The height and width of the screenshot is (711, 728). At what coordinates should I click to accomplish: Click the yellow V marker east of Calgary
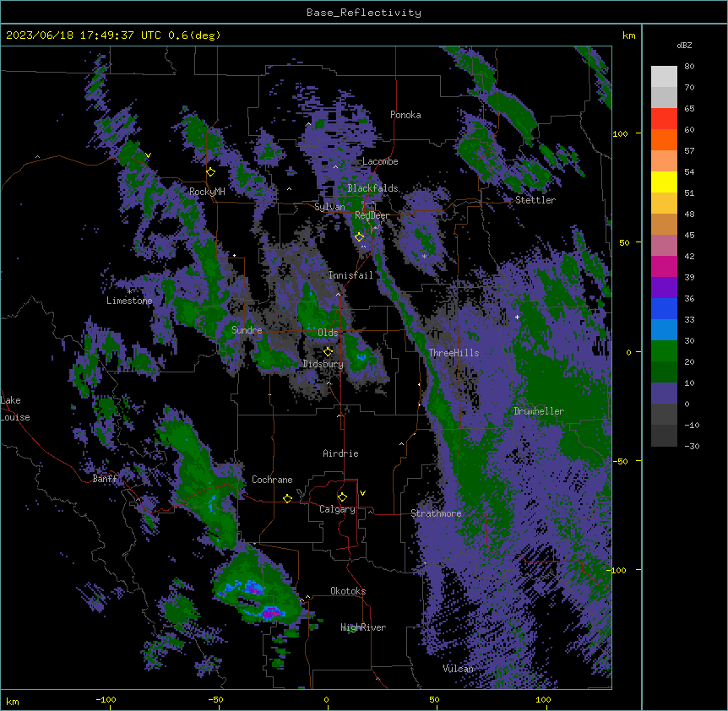[362, 493]
